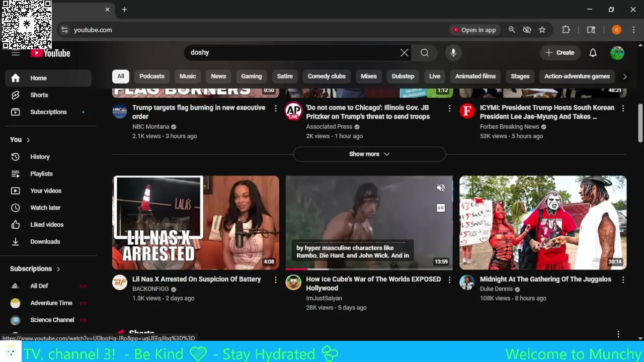Open Playlists in the sidebar
The image size is (644, 362).
48,174
